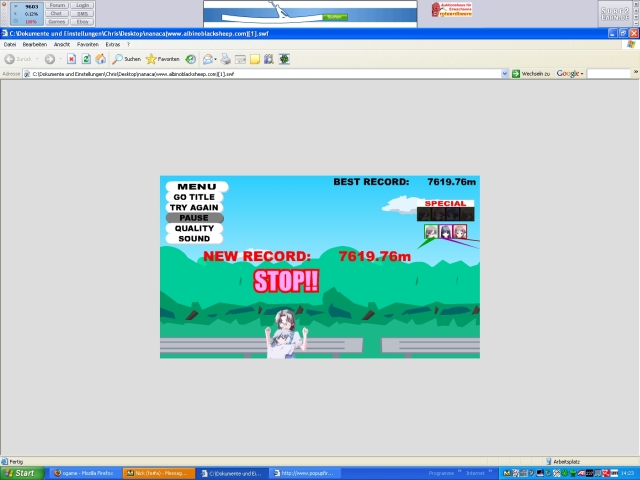Open Favoriten star in toolbar
The width and height of the screenshot is (640, 480).
point(162,59)
